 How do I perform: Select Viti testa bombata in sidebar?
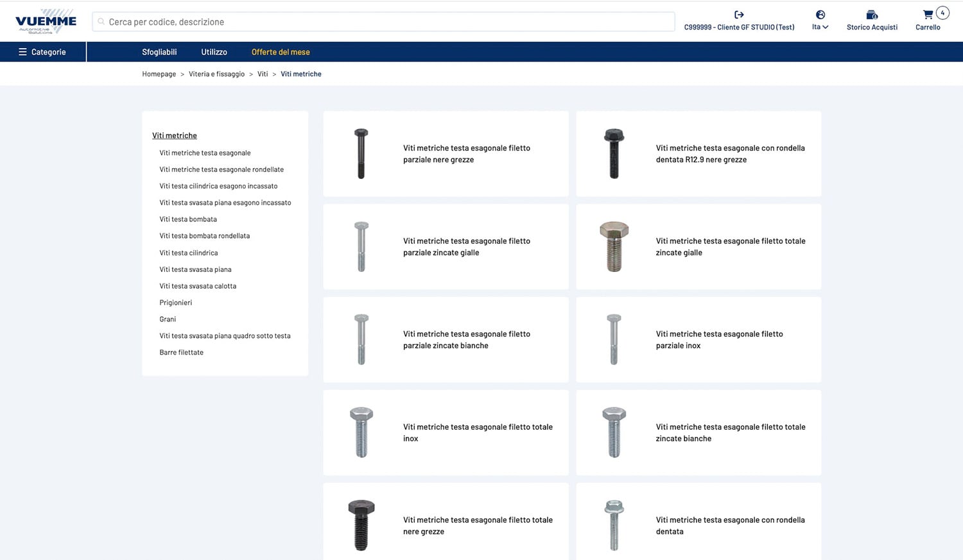(x=188, y=219)
